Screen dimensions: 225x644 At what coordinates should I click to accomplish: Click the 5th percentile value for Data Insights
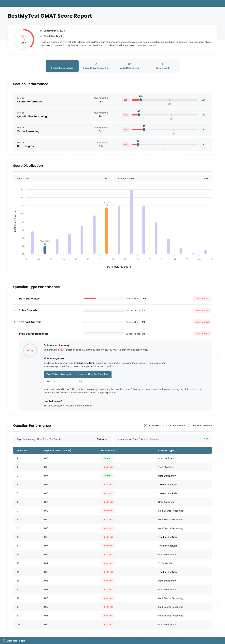click(101, 146)
